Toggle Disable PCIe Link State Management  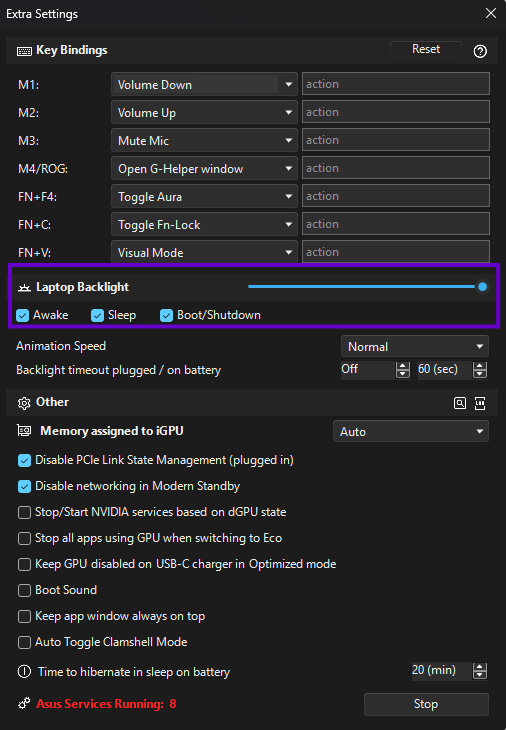coord(24,460)
